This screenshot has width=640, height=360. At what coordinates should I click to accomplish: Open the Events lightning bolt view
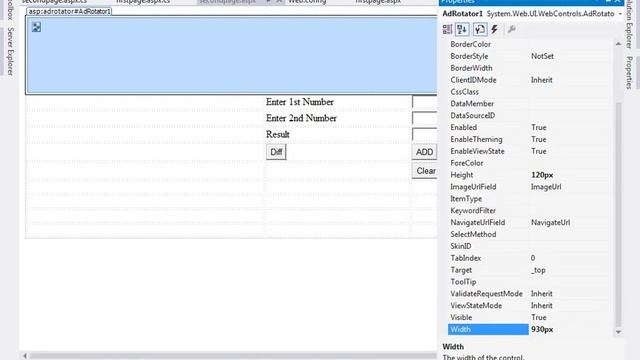click(x=495, y=29)
